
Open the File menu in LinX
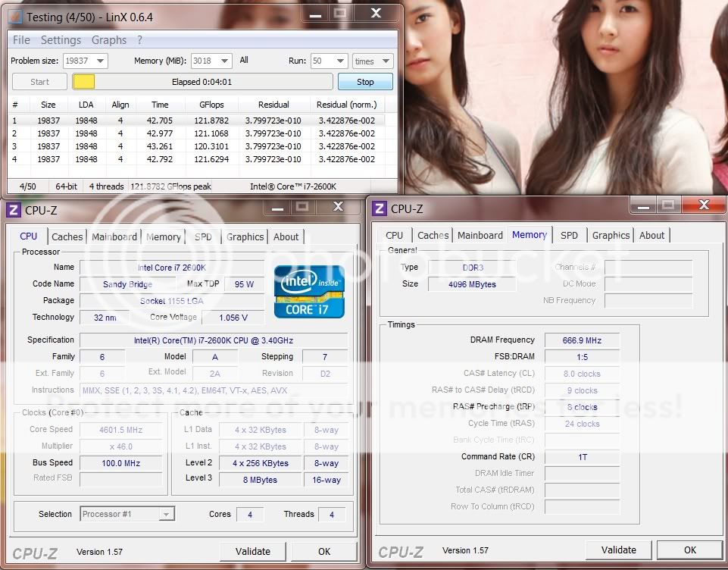pos(22,40)
